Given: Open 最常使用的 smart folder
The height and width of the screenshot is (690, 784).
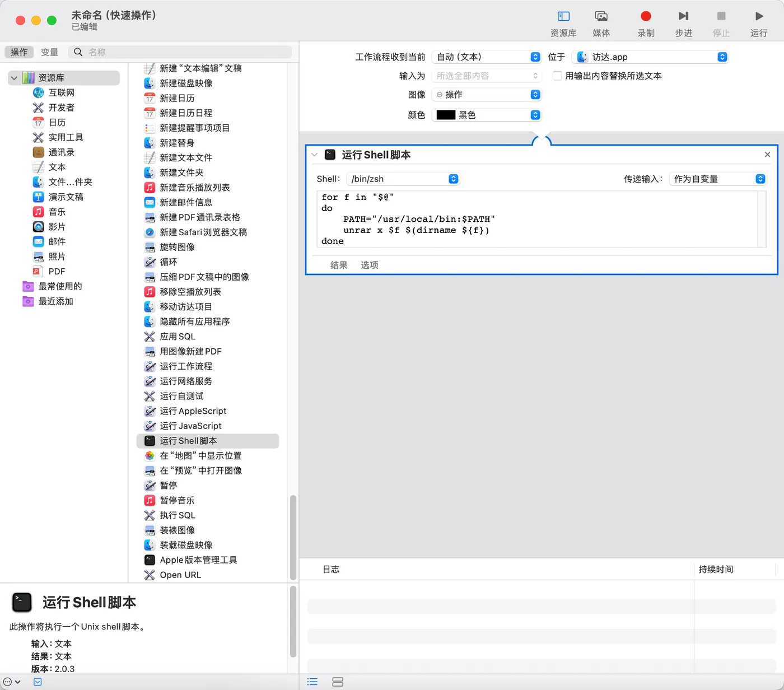Looking at the screenshot, I should point(60,286).
